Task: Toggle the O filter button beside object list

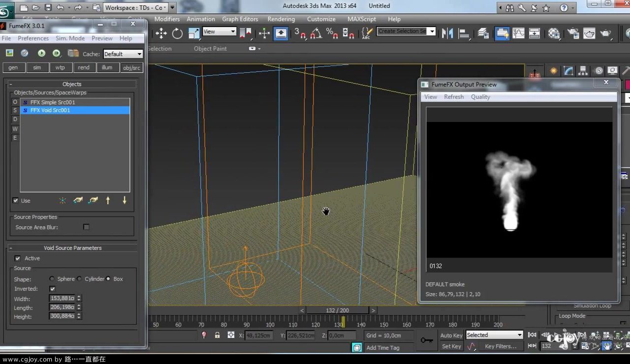Action: click(x=15, y=102)
